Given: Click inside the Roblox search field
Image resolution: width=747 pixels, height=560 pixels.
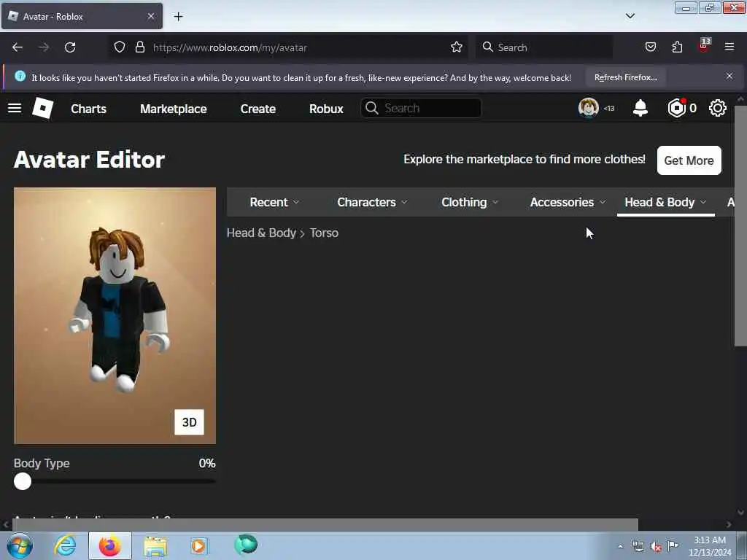Looking at the screenshot, I should click(421, 108).
